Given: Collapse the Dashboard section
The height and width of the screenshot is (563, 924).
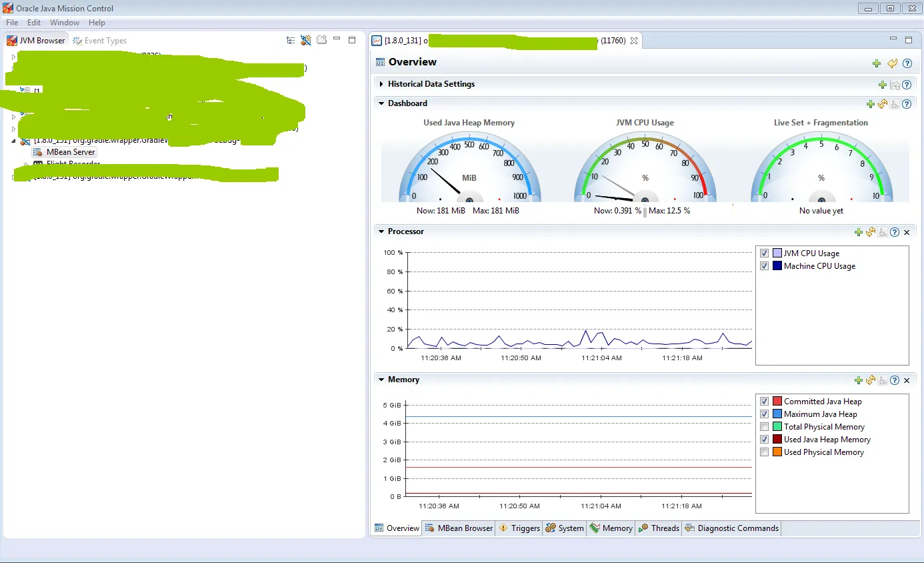Looking at the screenshot, I should (x=381, y=103).
